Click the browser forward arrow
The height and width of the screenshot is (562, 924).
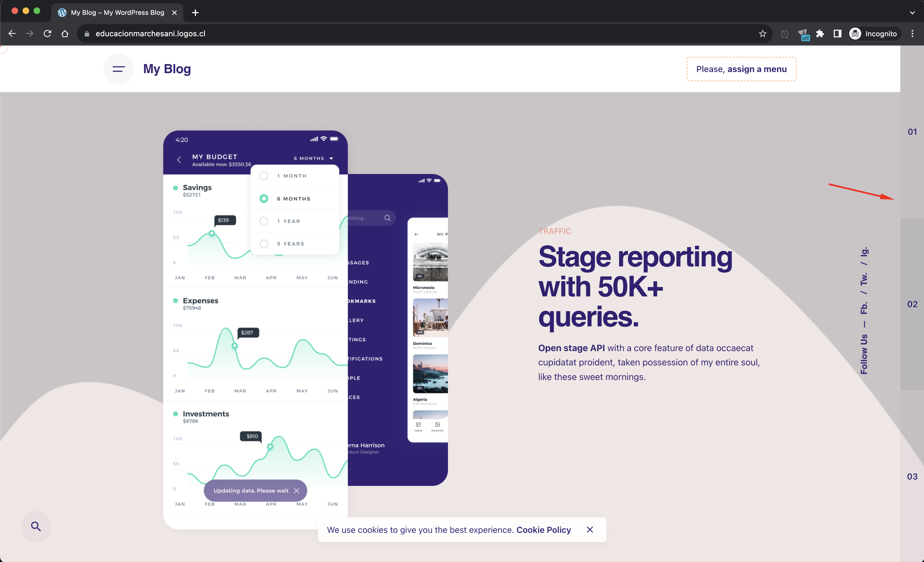click(30, 34)
